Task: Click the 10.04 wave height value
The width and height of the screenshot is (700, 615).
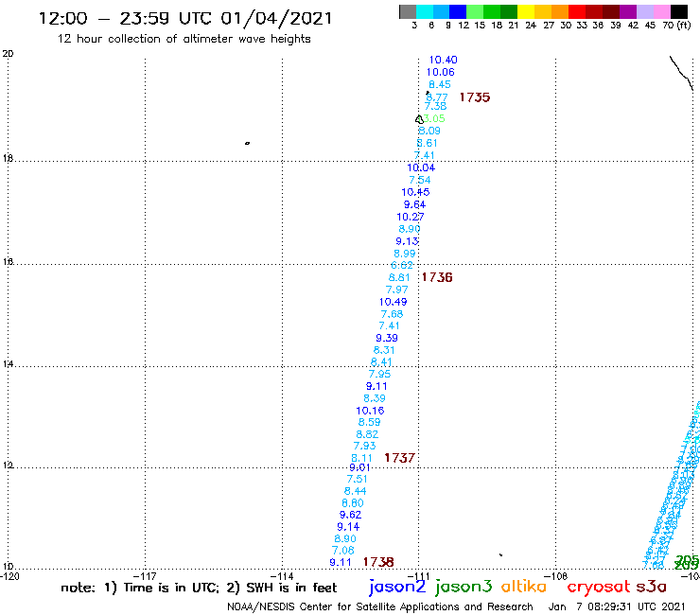Action: click(421, 167)
